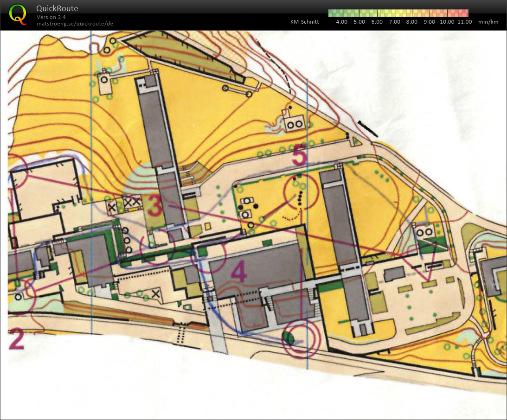
Task: Open the matstroeng.se/quickroute/de link
Action: pos(75,23)
